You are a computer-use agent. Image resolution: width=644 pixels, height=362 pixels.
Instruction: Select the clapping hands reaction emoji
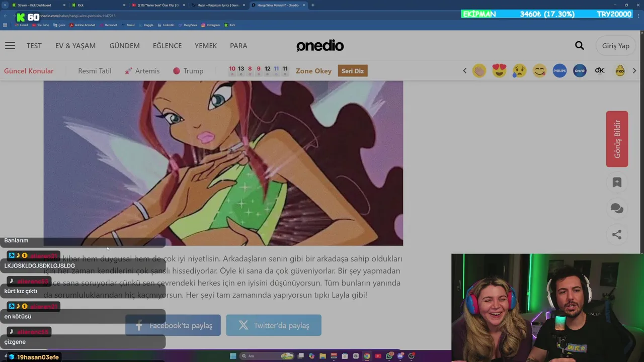point(479,71)
